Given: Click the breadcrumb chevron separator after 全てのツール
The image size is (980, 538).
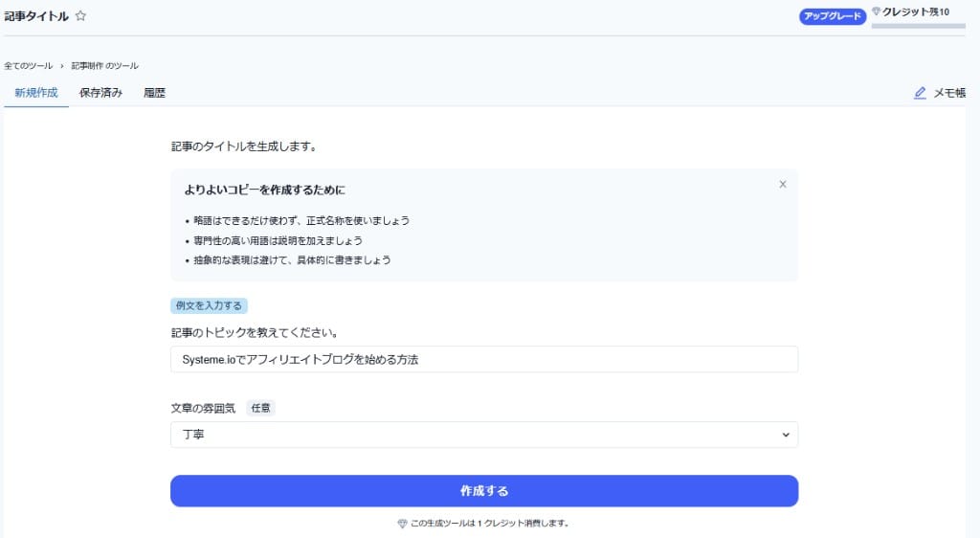Looking at the screenshot, I should 62,66.
